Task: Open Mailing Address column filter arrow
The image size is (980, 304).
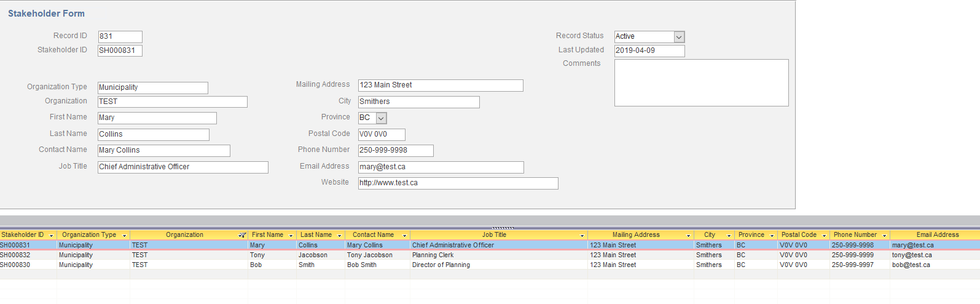Action: 688,235
